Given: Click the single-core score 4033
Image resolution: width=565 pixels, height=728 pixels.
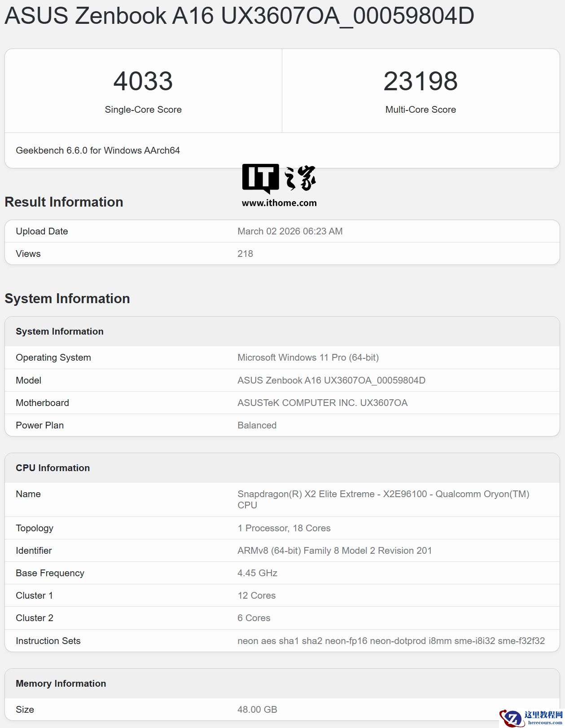Looking at the screenshot, I should 143,81.
